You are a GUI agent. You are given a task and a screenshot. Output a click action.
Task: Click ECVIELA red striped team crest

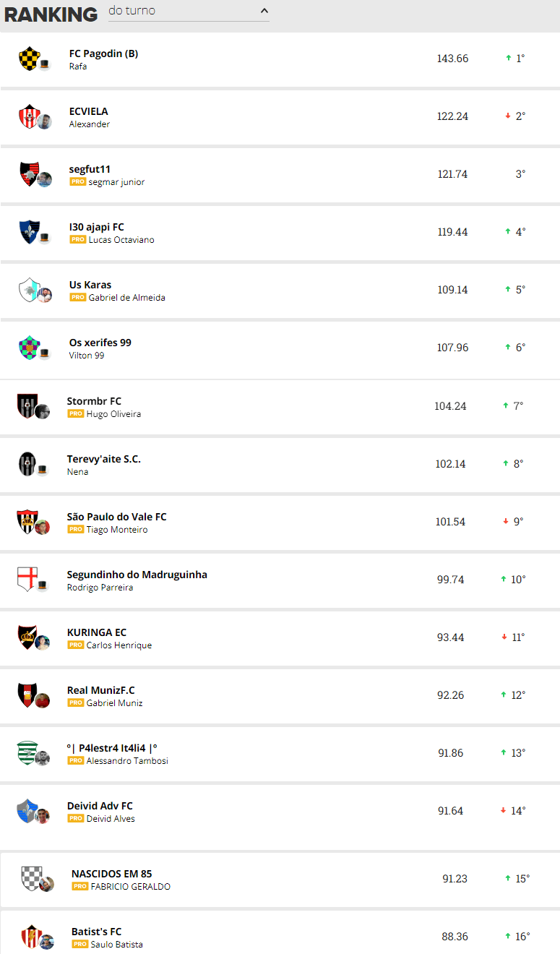pyautogui.click(x=29, y=116)
